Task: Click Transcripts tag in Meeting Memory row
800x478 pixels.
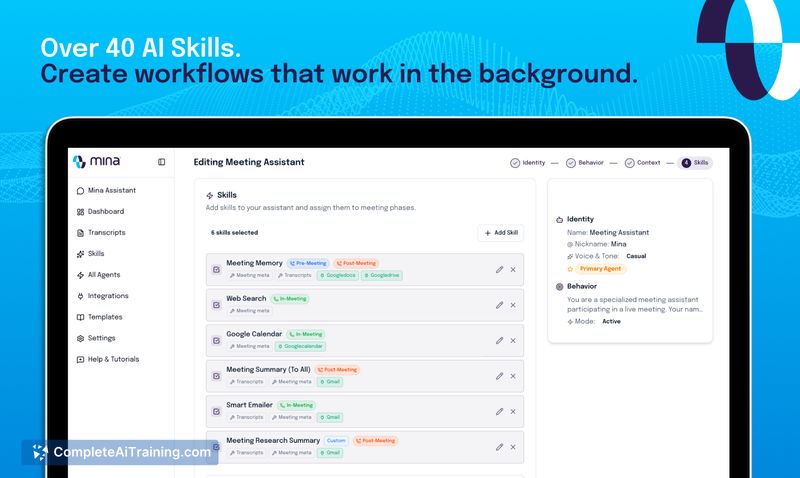Action: pos(294,275)
